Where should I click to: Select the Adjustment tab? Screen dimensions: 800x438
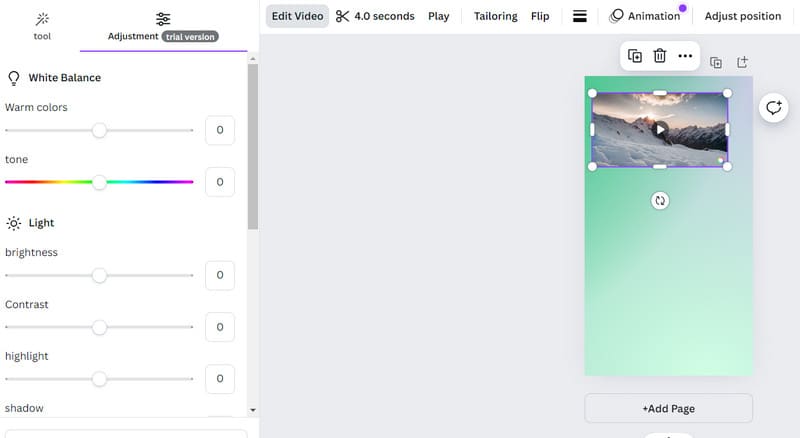coord(162,26)
